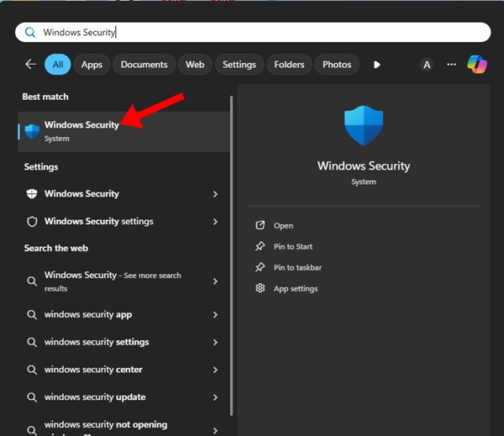Click in the search text field
The image size is (504, 436).
pyautogui.click(x=253, y=32)
